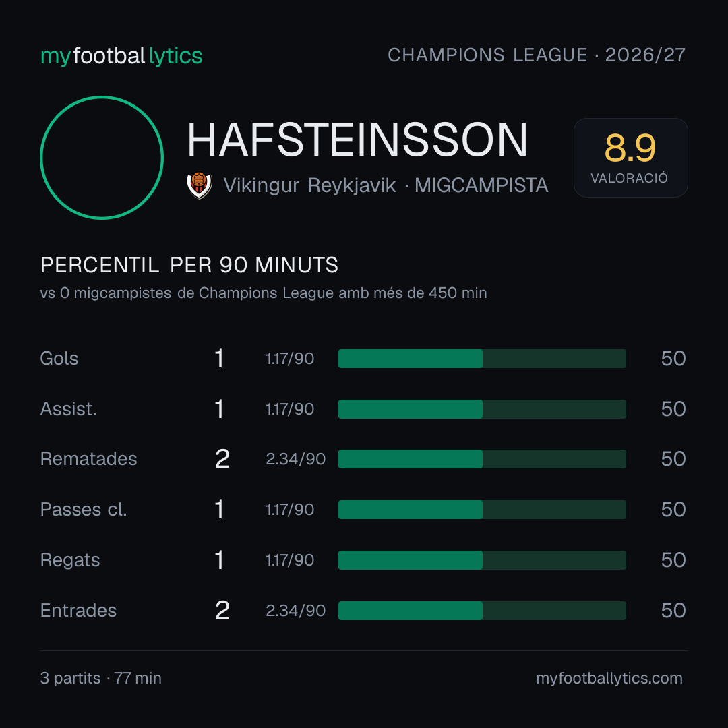The width and height of the screenshot is (728, 728).
Task: Click the Gols percentile bar
Action: [482, 359]
